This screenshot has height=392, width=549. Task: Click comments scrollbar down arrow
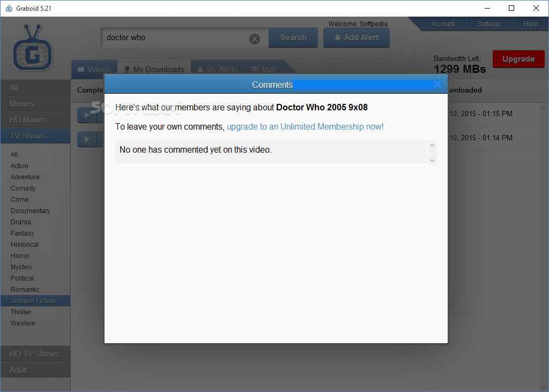(x=433, y=161)
